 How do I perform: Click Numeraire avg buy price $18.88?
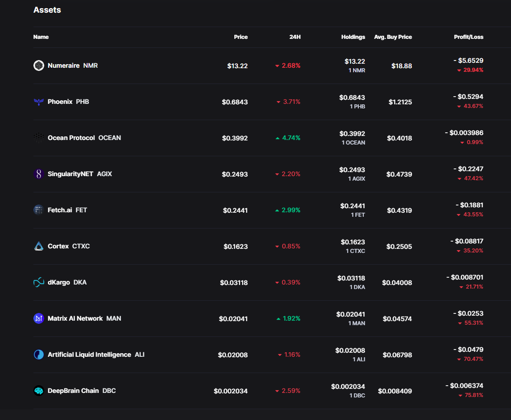coord(402,66)
